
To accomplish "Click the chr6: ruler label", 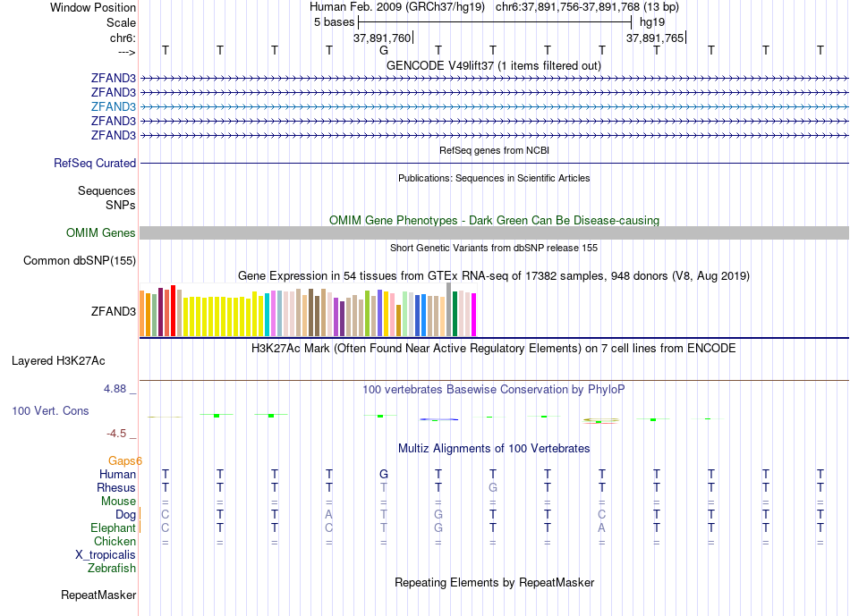I will point(123,38).
